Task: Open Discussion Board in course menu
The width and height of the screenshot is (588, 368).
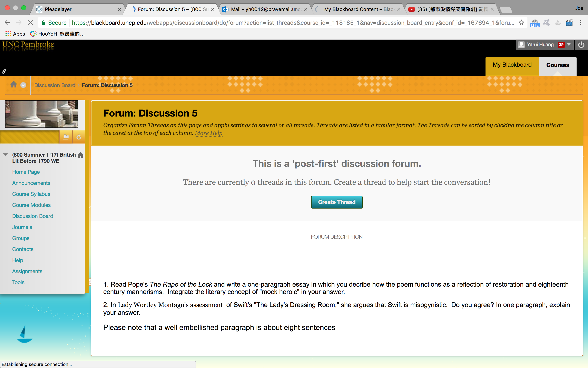Action: [x=33, y=216]
